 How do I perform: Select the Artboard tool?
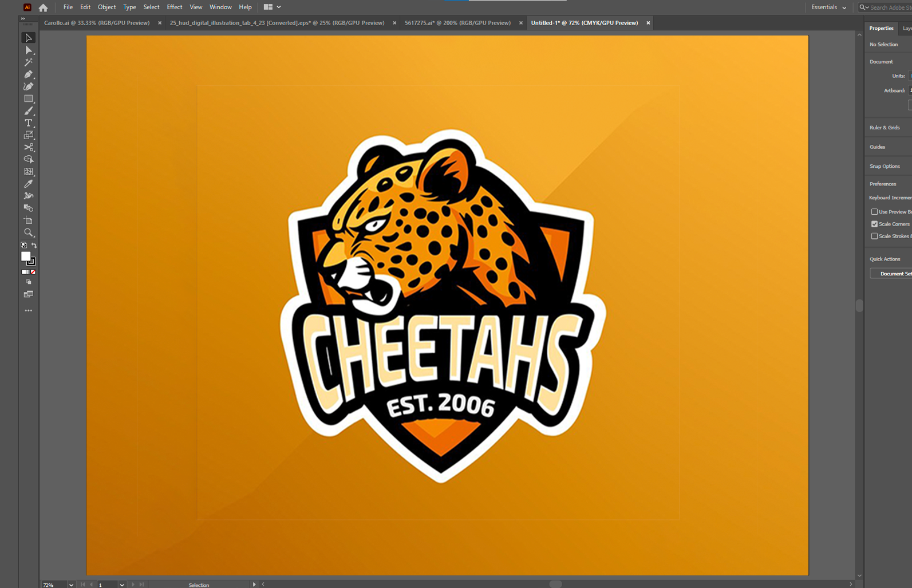(x=28, y=220)
